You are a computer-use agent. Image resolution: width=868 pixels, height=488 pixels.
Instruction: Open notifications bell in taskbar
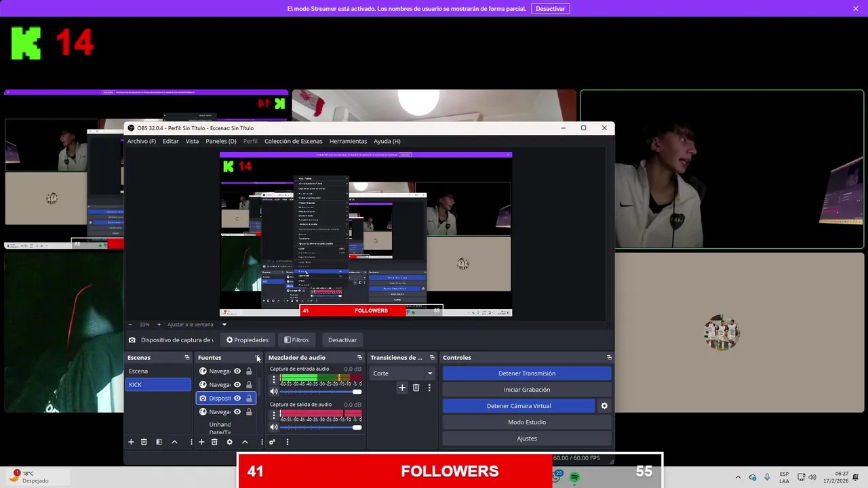click(x=856, y=477)
